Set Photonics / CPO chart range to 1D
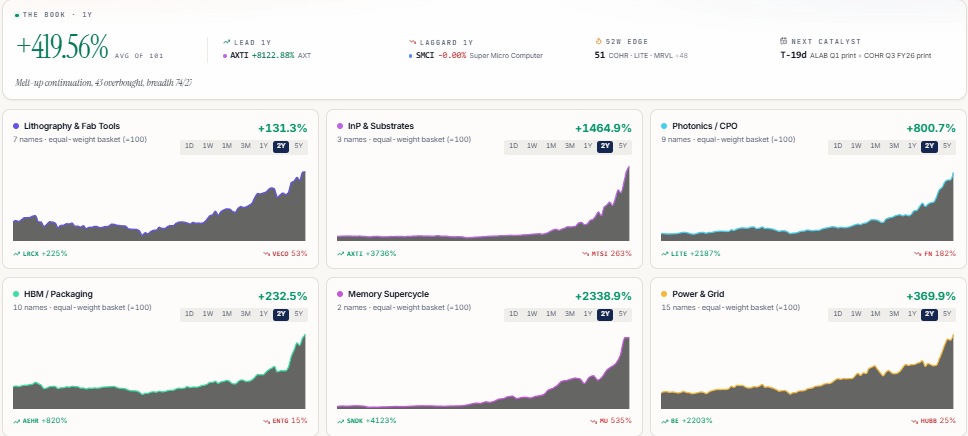Viewport: 968px width, 436px height. 838,146
